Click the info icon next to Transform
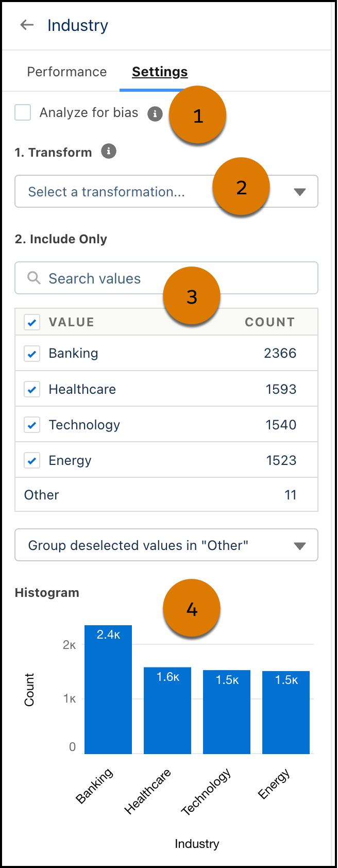This screenshot has height=868, width=338. point(108,151)
